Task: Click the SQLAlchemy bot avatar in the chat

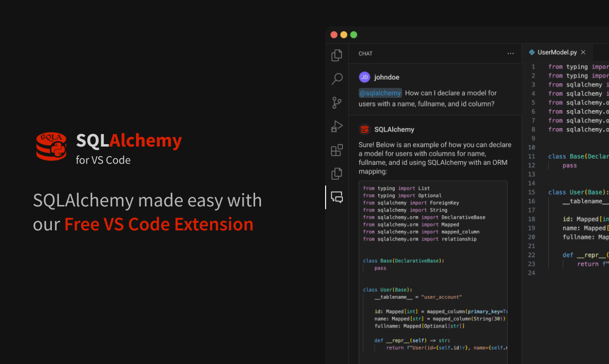Action: coord(364,129)
